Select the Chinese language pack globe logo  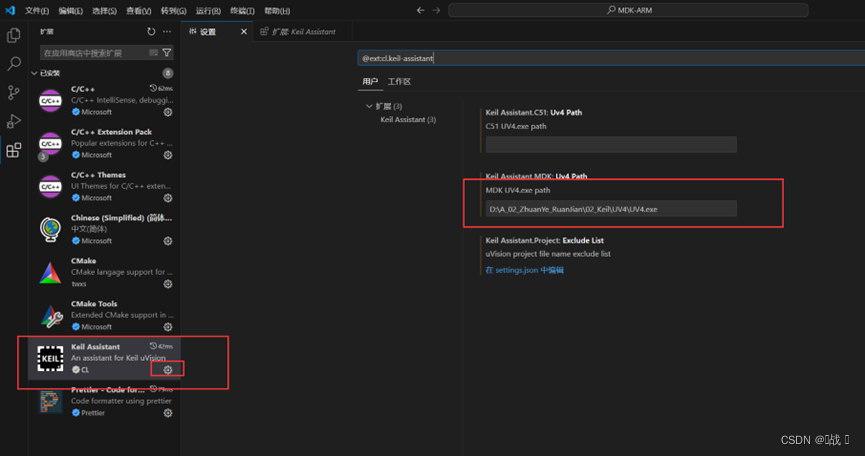pyautogui.click(x=50, y=229)
